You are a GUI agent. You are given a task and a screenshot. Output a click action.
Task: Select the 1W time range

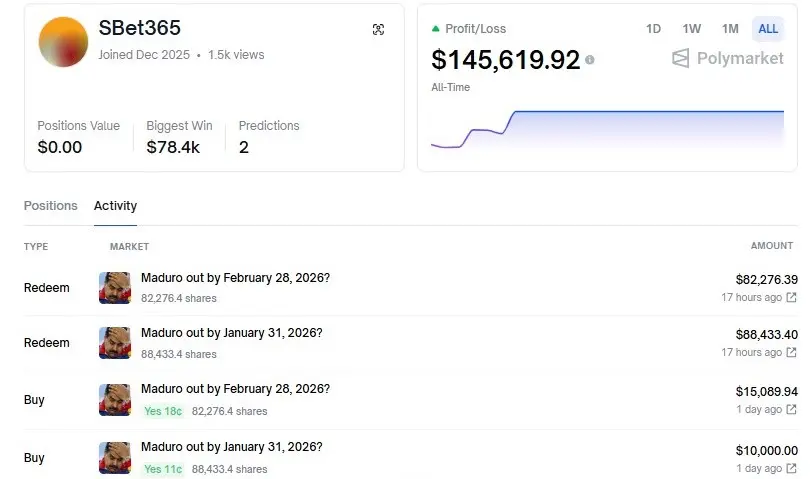tap(691, 29)
